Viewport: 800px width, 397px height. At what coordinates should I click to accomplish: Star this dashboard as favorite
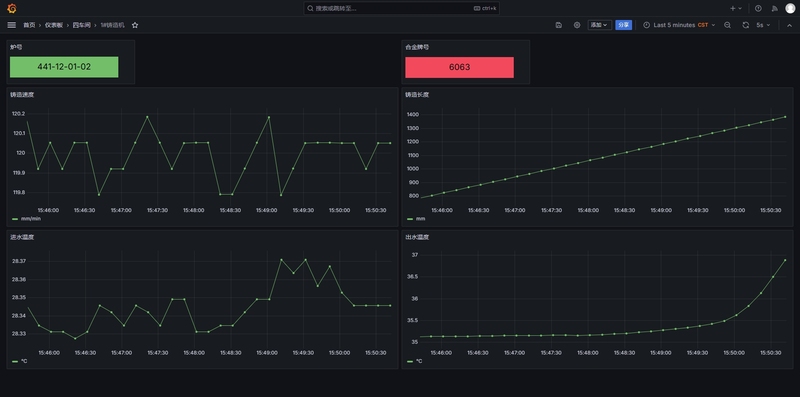(135, 25)
